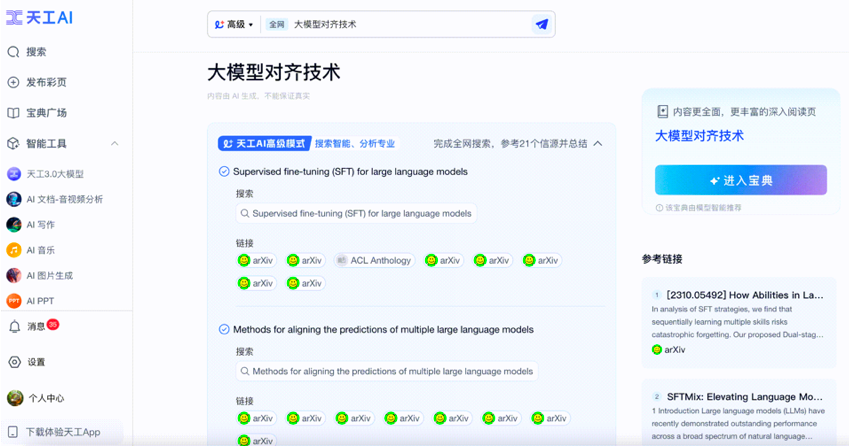Viewport: 849px width, 446px height.
Task: Open AI 文档-音视频分析 tool
Action: pos(55,199)
